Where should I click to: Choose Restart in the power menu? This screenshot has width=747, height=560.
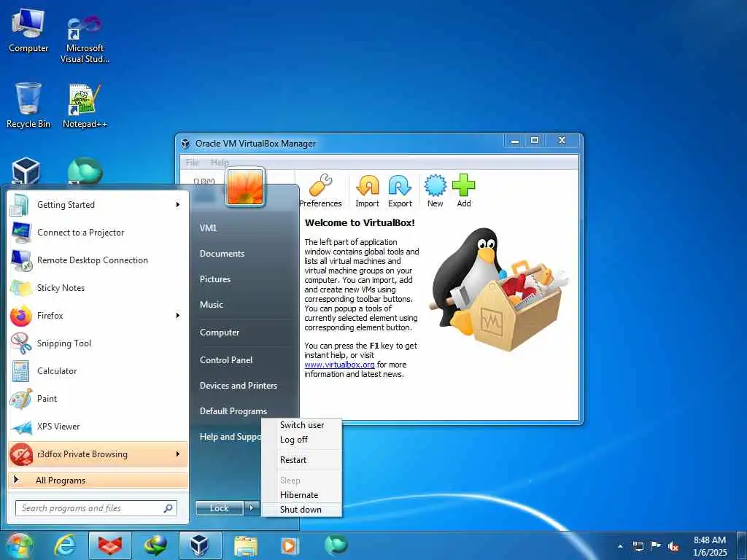pos(301,460)
